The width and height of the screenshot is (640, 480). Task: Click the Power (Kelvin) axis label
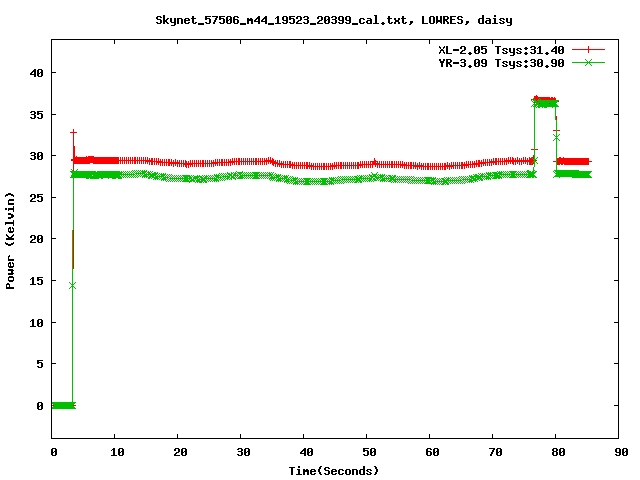[10, 240]
